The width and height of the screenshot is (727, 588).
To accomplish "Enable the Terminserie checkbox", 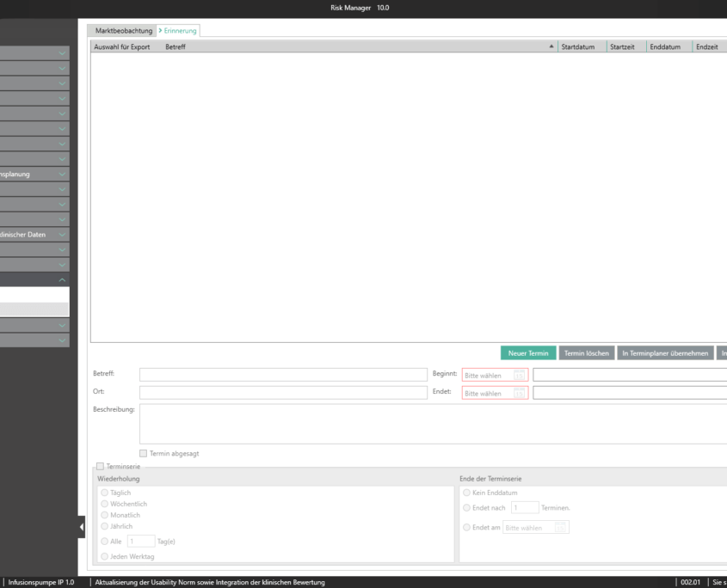I will click(99, 466).
